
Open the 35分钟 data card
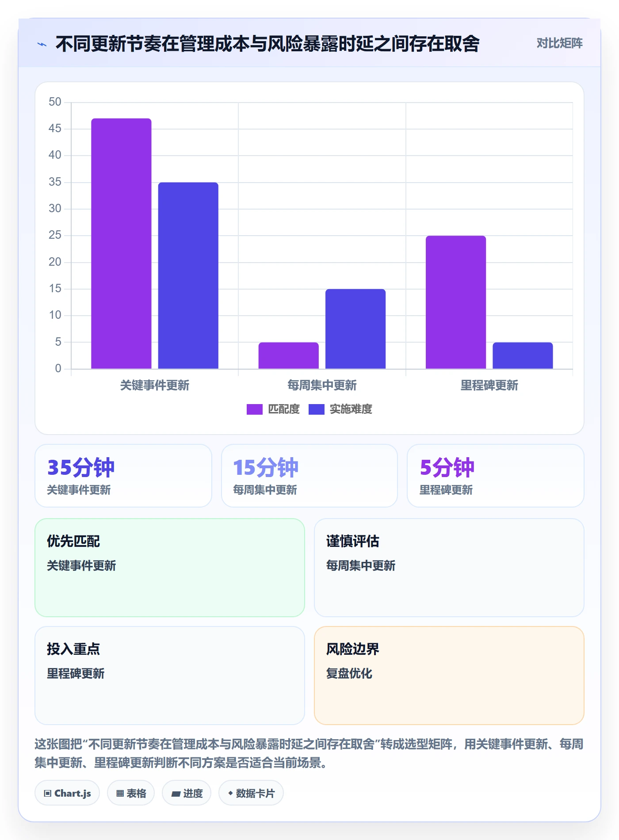[x=123, y=476]
